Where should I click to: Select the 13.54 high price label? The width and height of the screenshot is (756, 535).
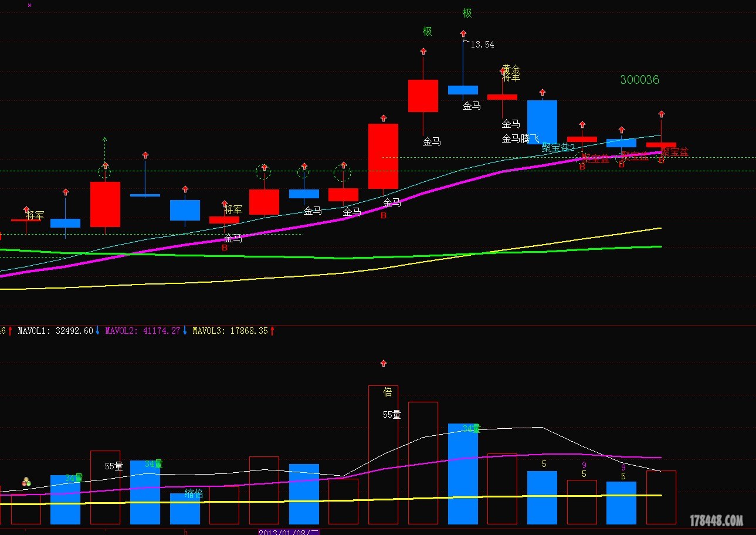point(482,45)
